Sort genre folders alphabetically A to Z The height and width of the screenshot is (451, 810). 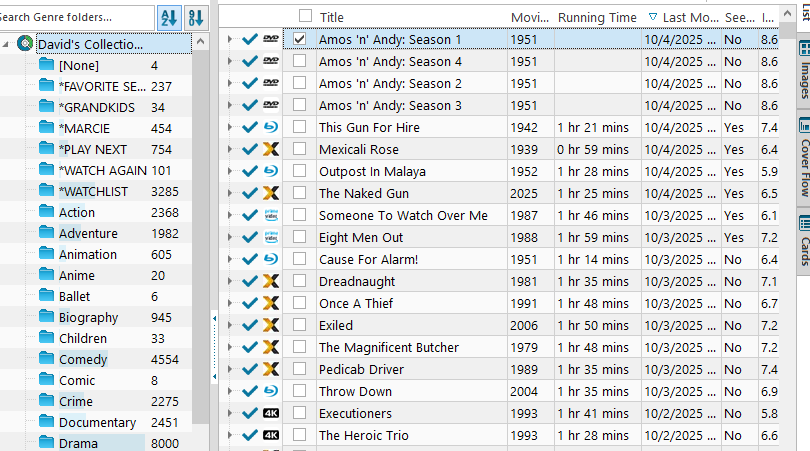[169, 17]
